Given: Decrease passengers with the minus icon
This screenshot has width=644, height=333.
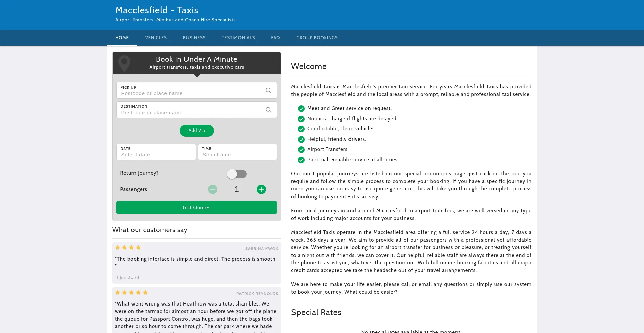Looking at the screenshot, I should 212,189.
